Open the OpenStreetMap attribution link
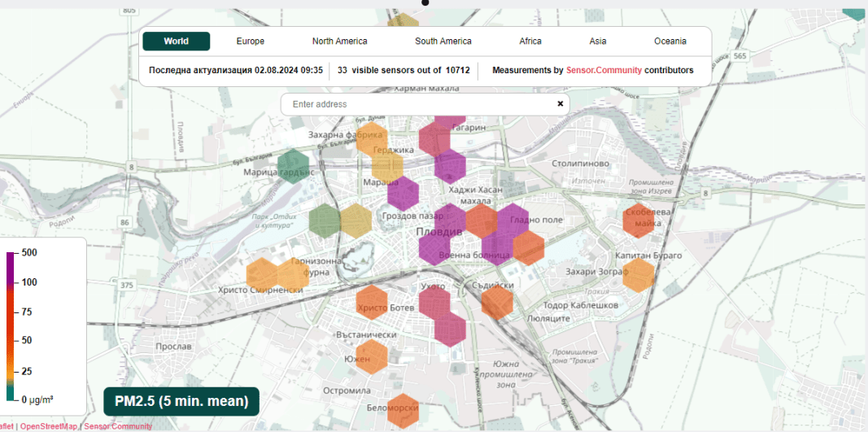 49,426
